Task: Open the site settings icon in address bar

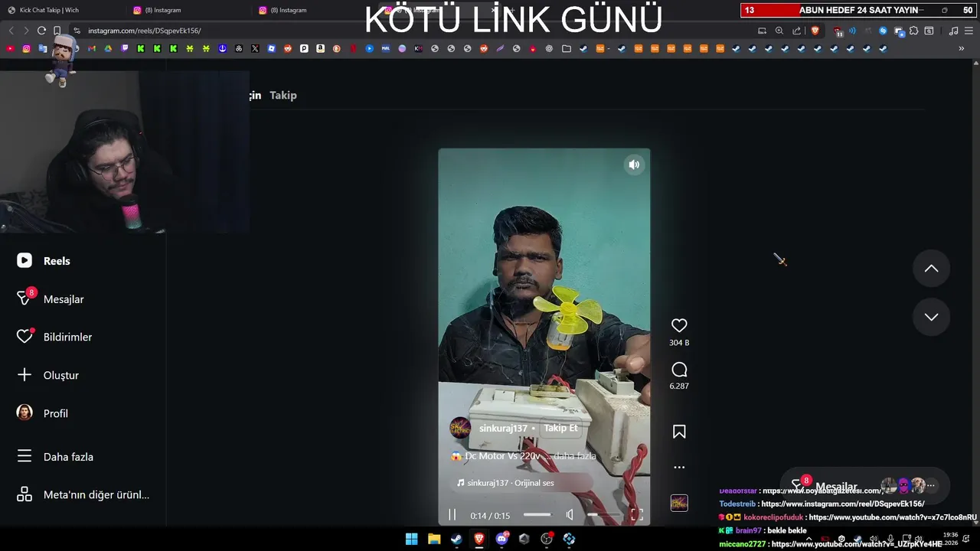Action: [x=77, y=31]
